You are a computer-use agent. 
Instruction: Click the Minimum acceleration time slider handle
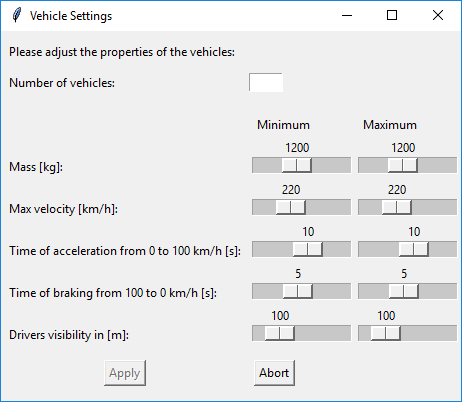coord(308,249)
